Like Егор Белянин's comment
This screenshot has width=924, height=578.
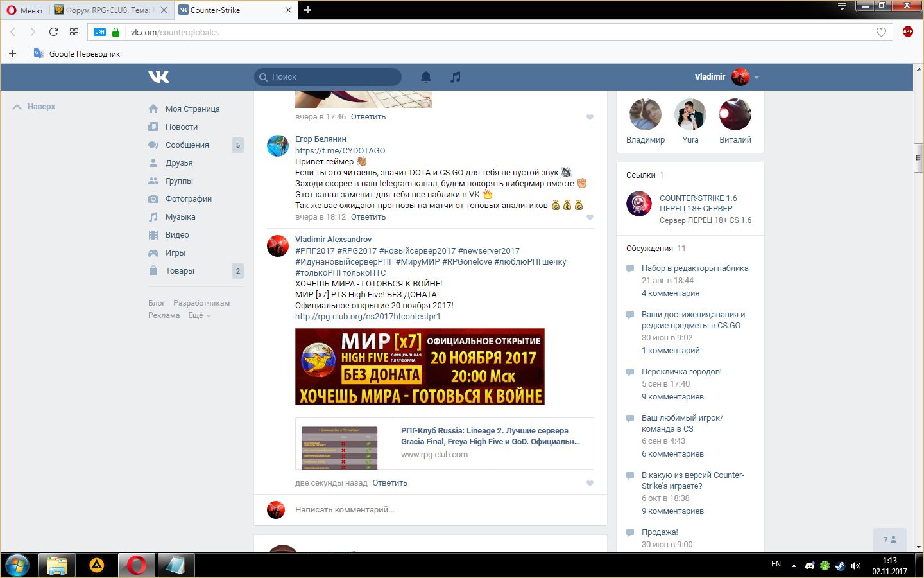[x=590, y=217]
